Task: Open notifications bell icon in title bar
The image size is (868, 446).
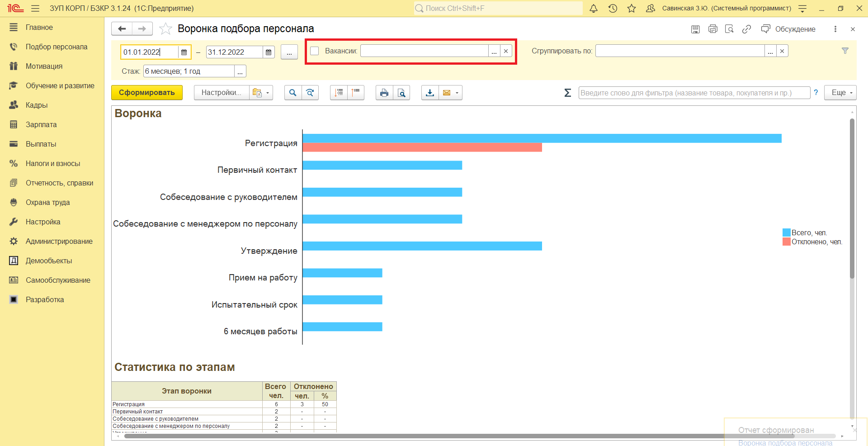Action: click(594, 9)
